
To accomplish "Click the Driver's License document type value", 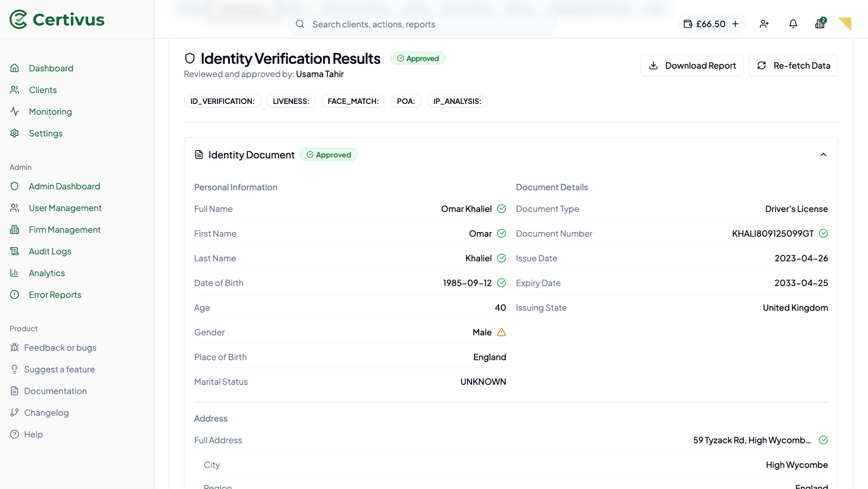I will (797, 209).
